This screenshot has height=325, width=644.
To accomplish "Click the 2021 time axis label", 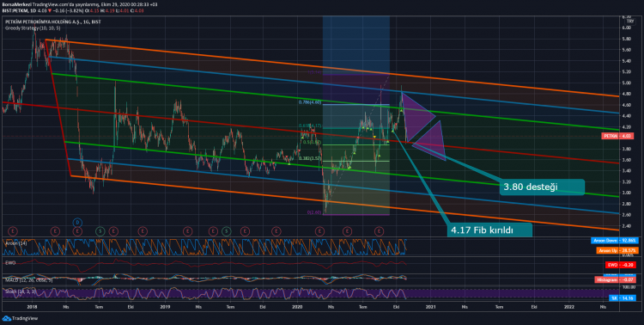I will tap(431, 307).
